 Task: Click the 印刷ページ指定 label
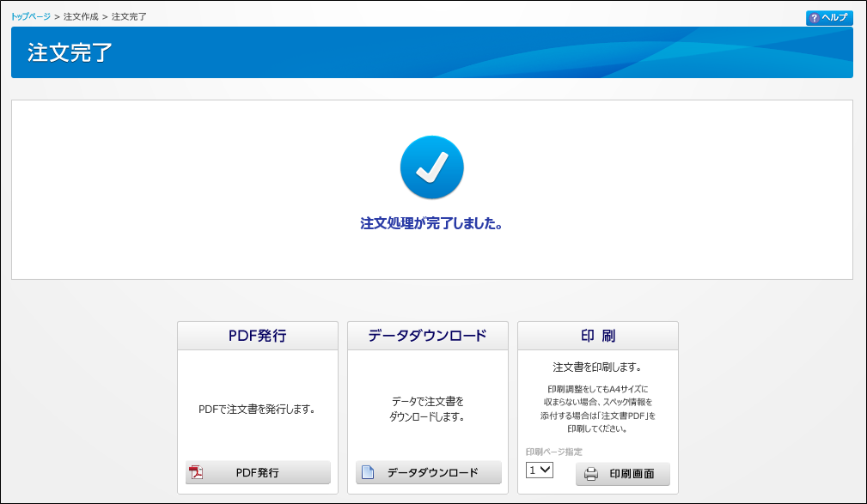(554, 452)
